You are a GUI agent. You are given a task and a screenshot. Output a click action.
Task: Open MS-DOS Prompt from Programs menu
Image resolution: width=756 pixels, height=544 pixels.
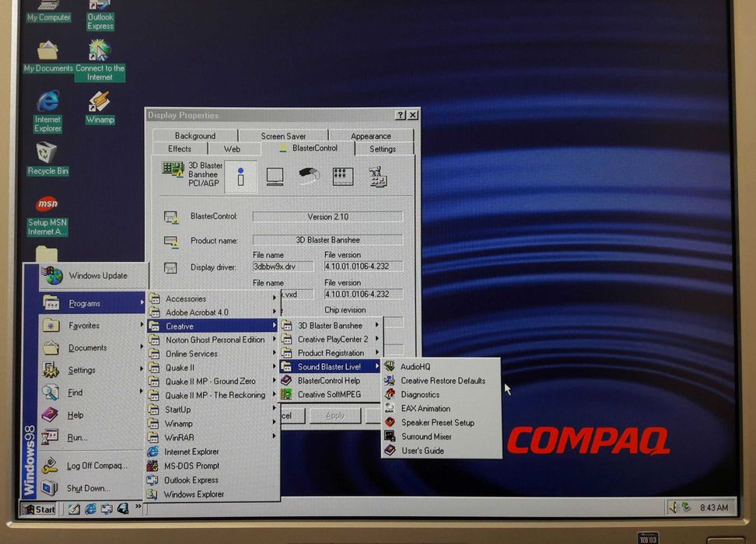click(214, 466)
